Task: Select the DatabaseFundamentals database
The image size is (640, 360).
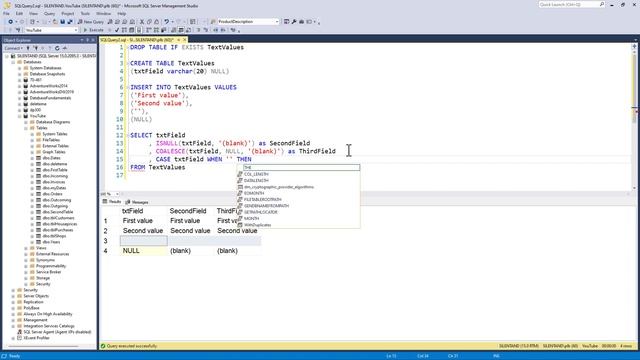Action: pyautogui.click(x=50, y=98)
